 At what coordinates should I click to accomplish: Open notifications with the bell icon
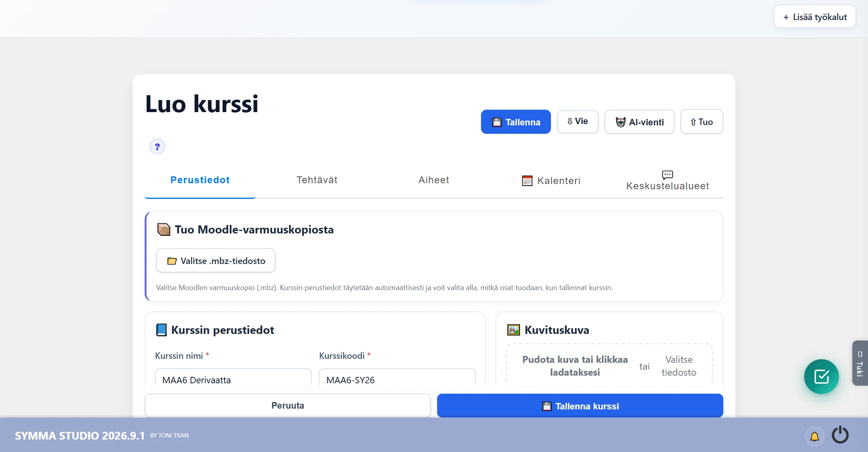click(x=815, y=436)
